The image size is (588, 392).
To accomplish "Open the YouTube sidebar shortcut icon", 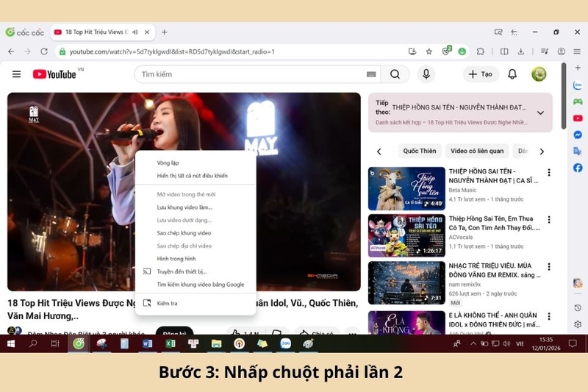I will 578,118.
